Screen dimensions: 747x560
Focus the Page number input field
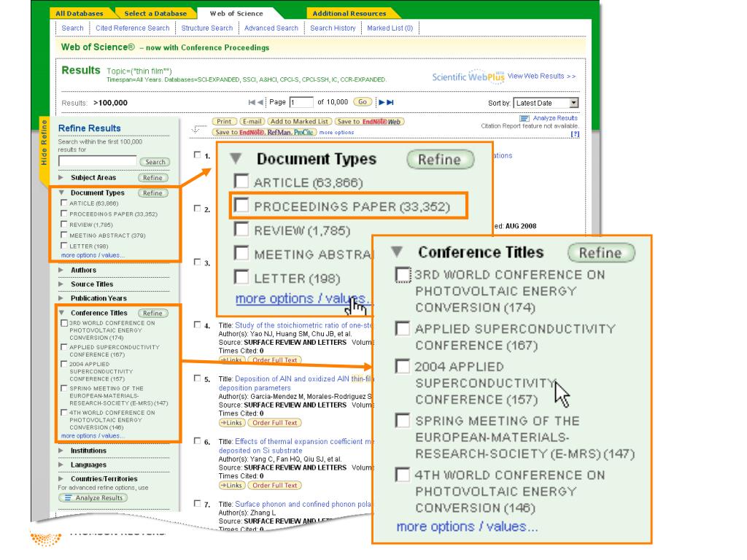(301, 102)
